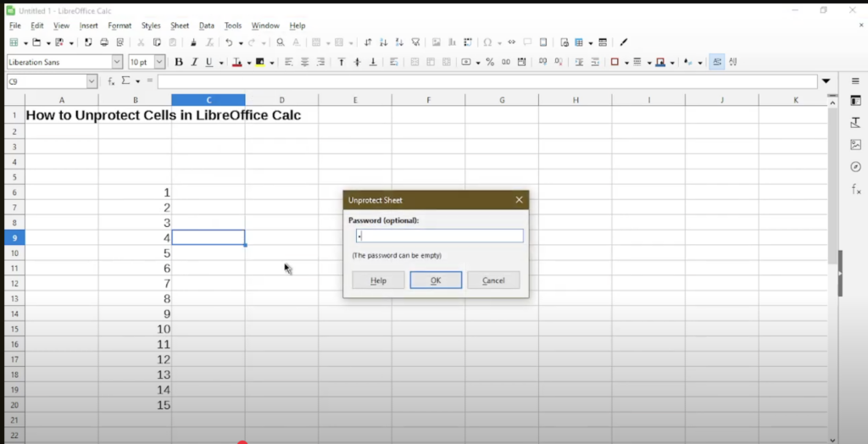868x444 pixels.
Task: Toggle Bold formatting
Action: (x=178, y=62)
